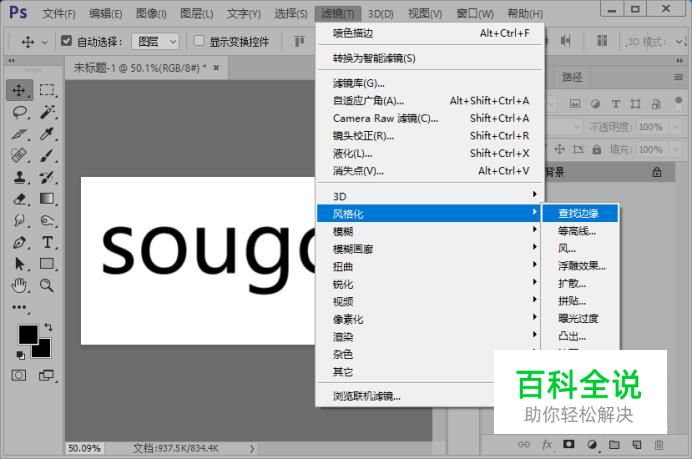This screenshot has width=692, height=459.
Task: Swap foreground and background colors
Action: click(48, 327)
